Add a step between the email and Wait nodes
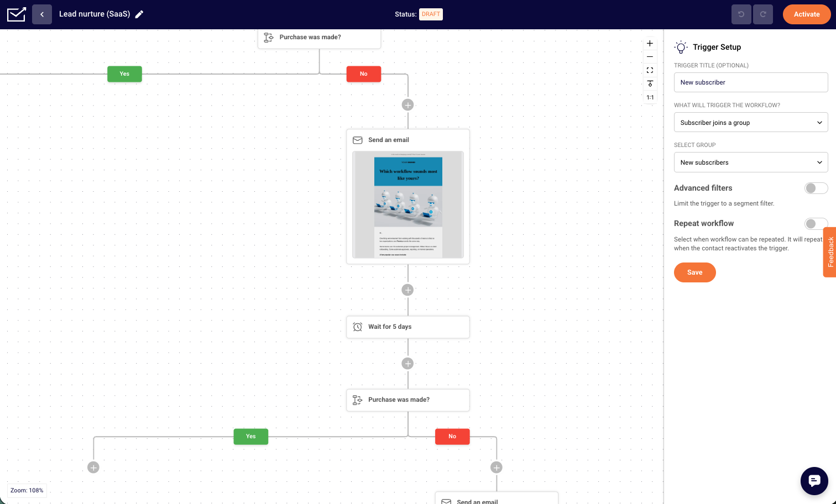Screen dimensions: 836x504 (x=408, y=290)
